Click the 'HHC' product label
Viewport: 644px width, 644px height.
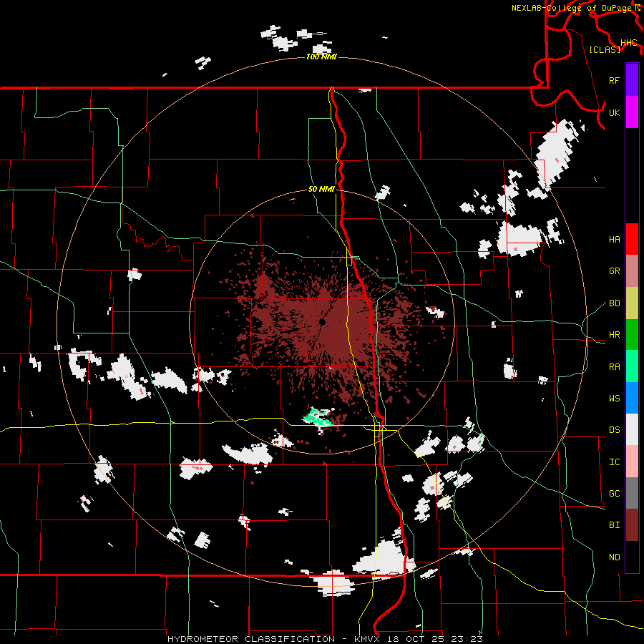point(629,42)
